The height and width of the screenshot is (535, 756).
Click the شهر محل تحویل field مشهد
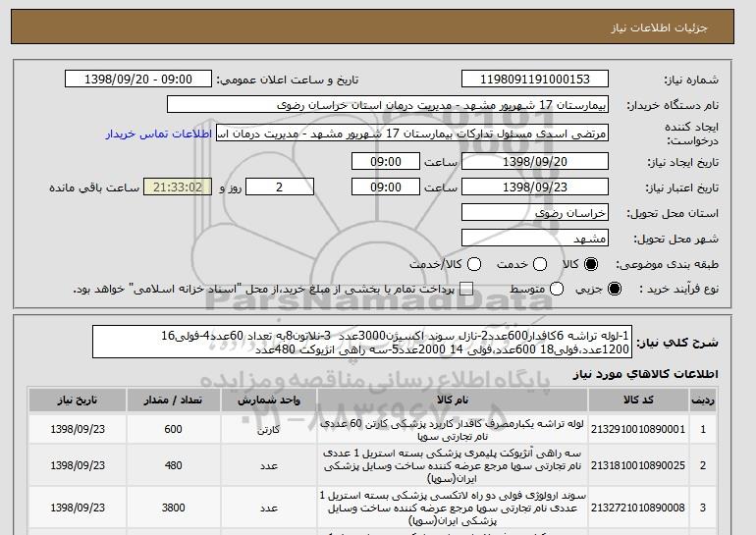click(535, 239)
